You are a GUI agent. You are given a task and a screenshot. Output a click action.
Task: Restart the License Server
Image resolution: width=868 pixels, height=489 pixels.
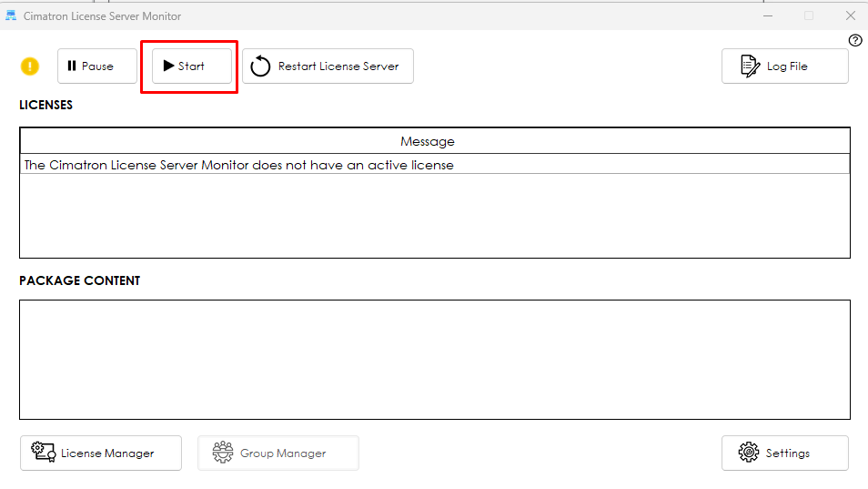coord(328,66)
